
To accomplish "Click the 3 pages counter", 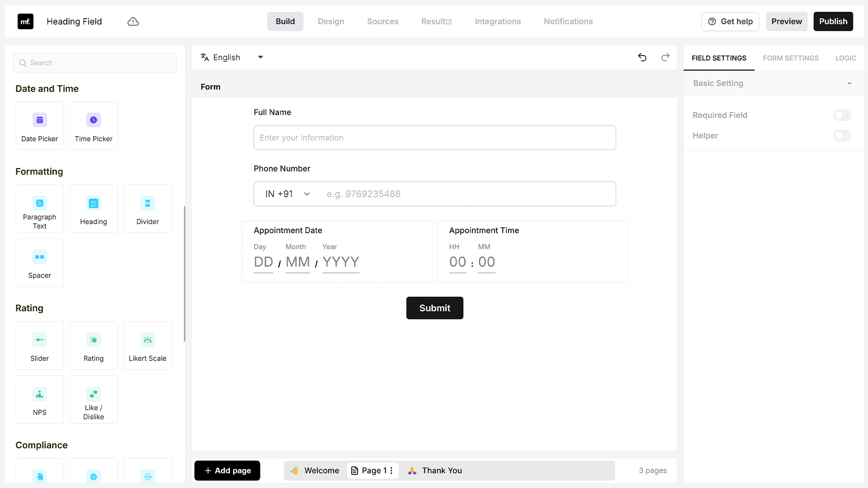I will [652, 470].
